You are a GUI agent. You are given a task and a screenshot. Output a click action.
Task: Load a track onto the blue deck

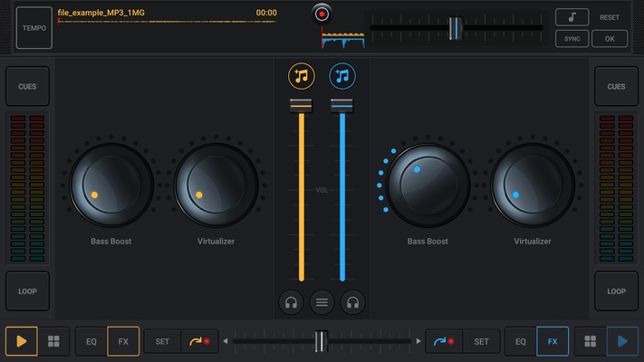click(x=342, y=76)
